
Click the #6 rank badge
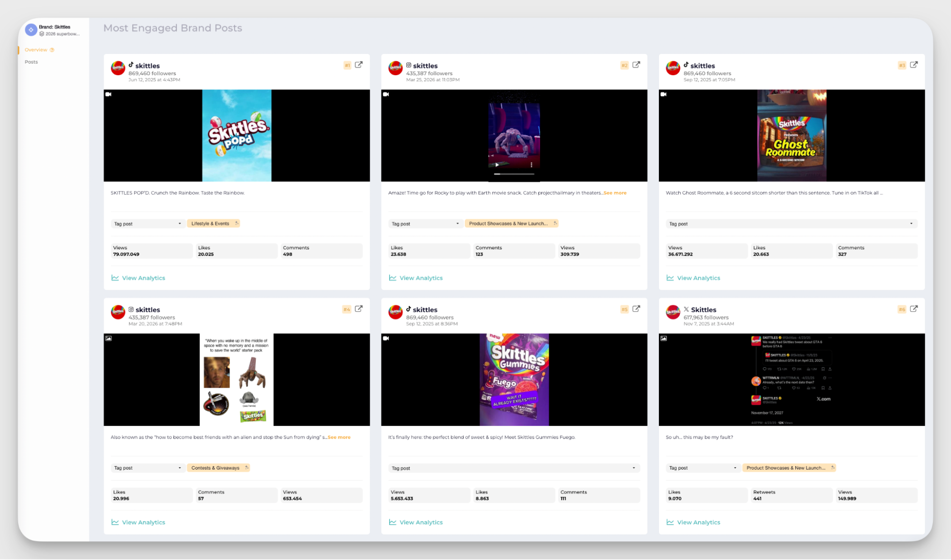pos(902,309)
